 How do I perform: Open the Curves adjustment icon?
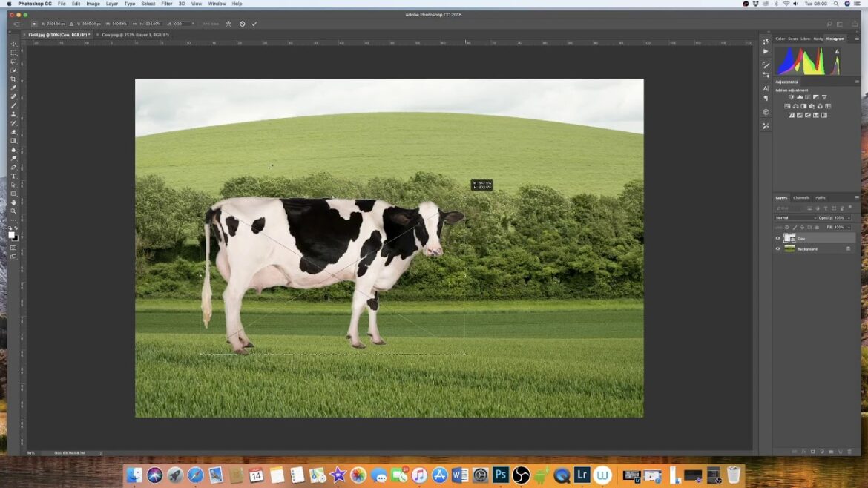click(808, 97)
